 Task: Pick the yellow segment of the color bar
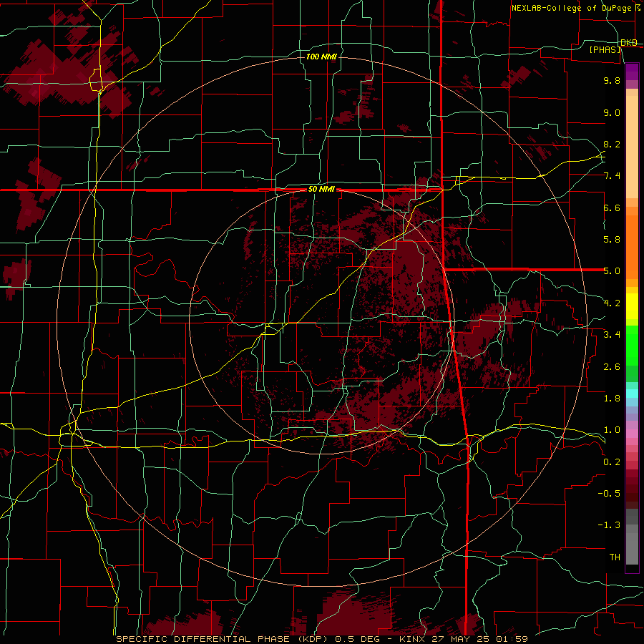[x=632, y=306]
